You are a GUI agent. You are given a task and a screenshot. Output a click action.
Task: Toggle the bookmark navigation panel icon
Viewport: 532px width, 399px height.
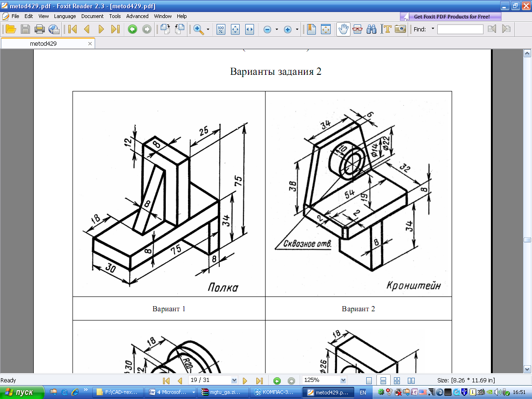click(311, 29)
